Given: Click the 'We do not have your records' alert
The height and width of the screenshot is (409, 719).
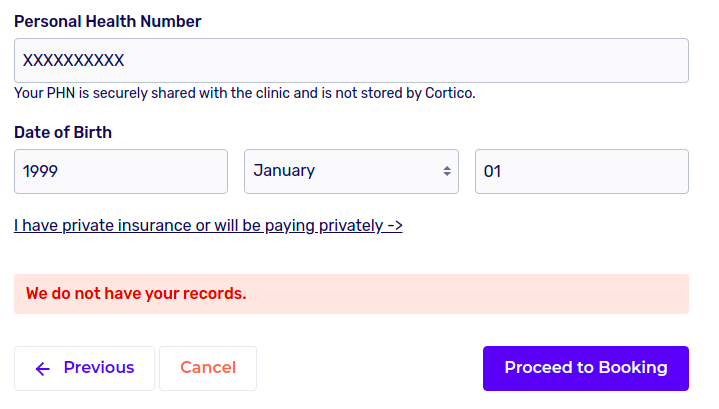Looking at the screenshot, I should coord(350,294).
